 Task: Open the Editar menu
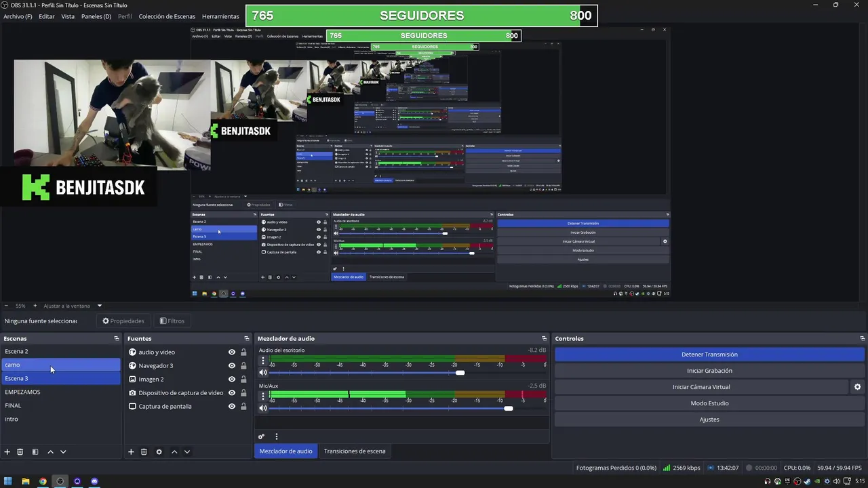click(47, 16)
